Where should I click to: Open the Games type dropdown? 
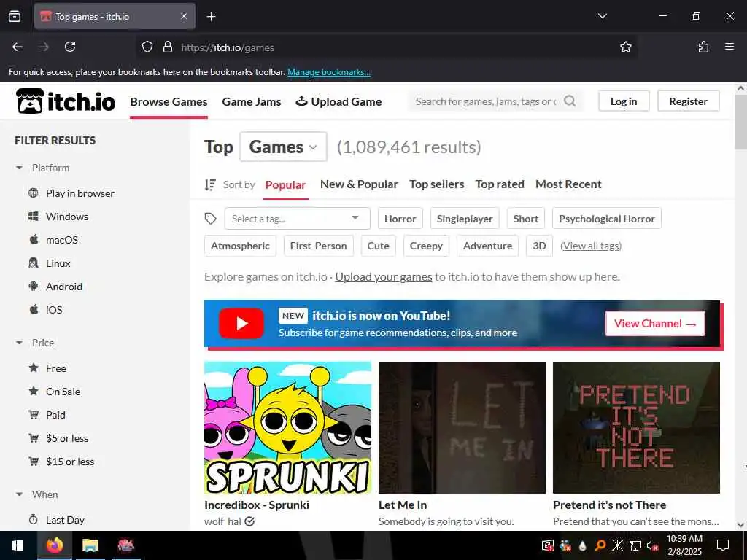(283, 147)
